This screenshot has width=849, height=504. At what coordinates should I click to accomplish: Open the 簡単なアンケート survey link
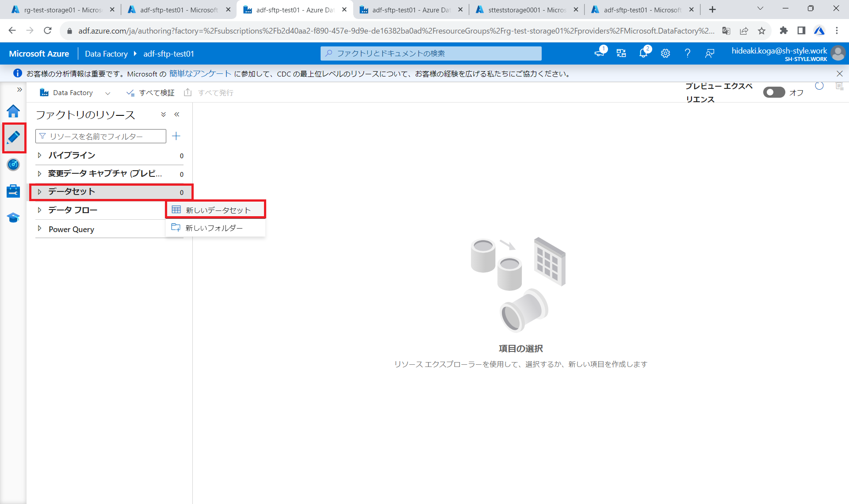click(200, 74)
